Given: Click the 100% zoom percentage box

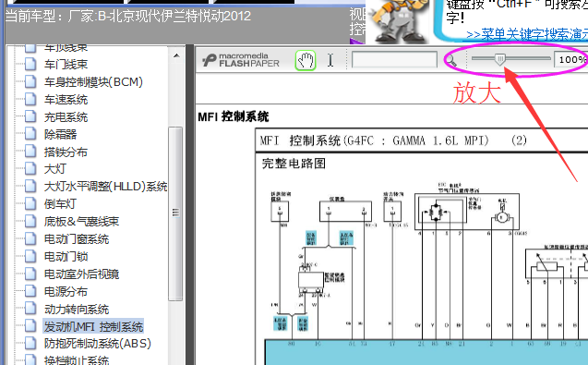Looking at the screenshot, I should [x=571, y=60].
